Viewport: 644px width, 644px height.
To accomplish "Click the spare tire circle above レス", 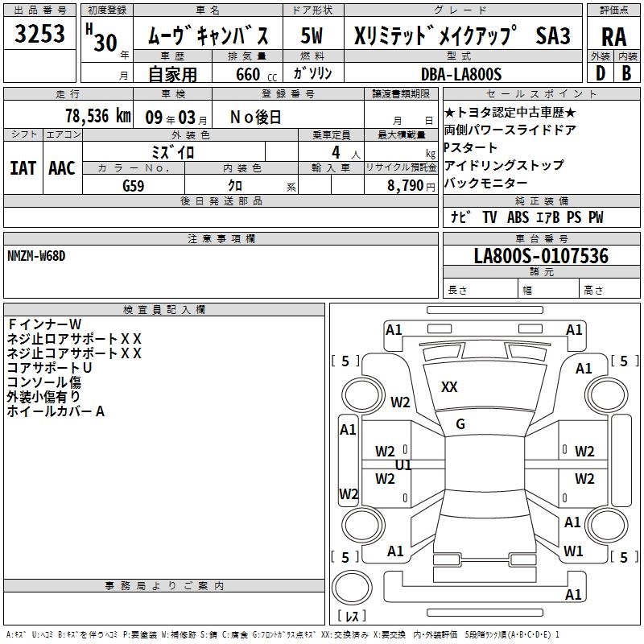I will [x=352, y=588].
